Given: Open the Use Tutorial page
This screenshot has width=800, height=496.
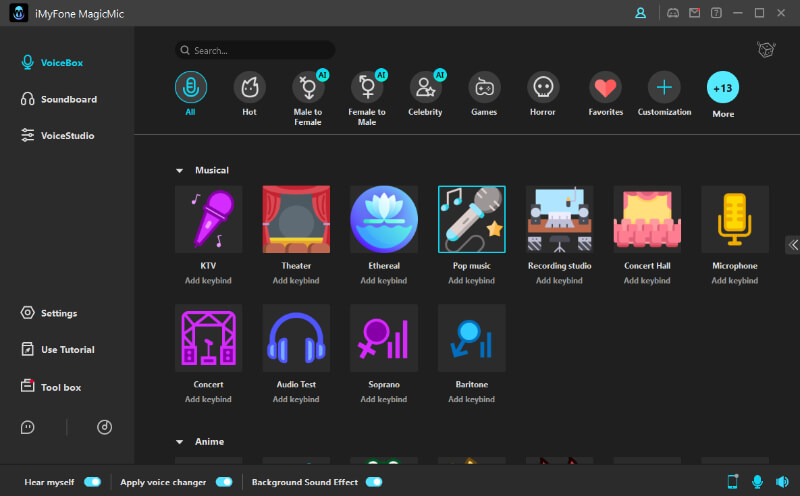Looking at the screenshot, I should pyautogui.click(x=57, y=350).
